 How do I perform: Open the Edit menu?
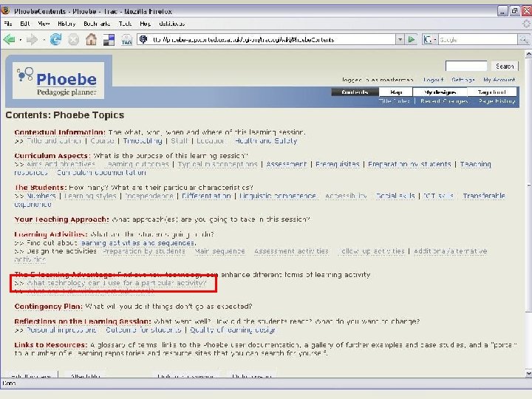[x=25, y=24]
